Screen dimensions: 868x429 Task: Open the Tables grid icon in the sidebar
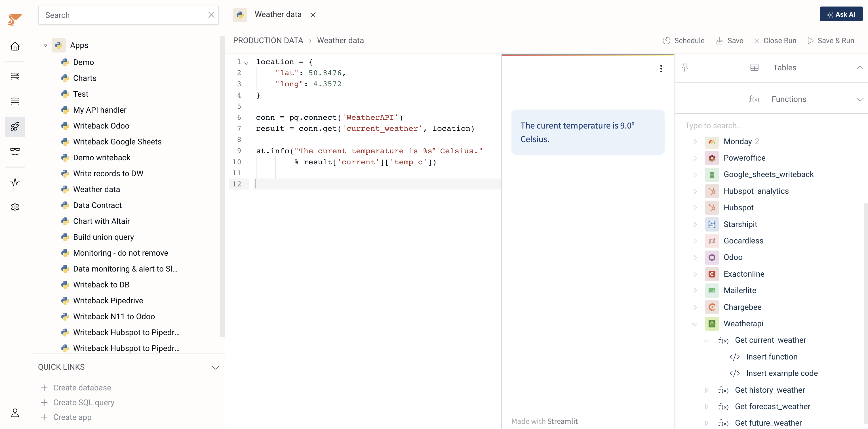[x=15, y=102]
